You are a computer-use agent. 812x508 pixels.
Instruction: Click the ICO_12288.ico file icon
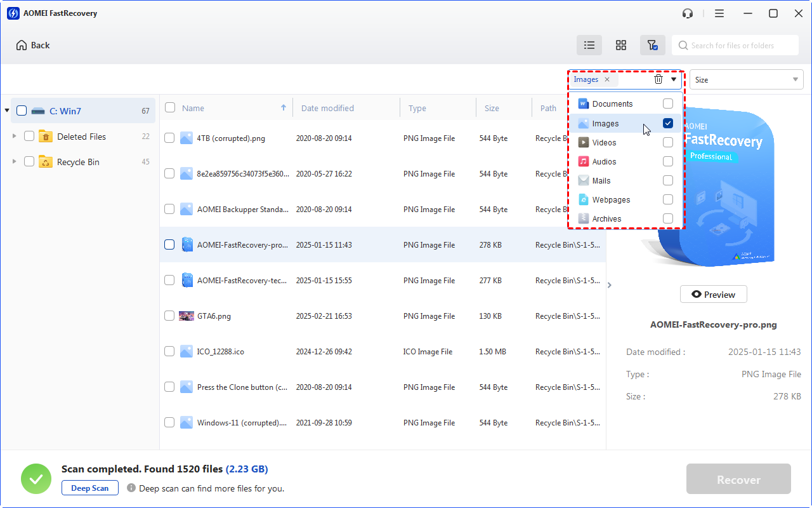click(186, 351)
